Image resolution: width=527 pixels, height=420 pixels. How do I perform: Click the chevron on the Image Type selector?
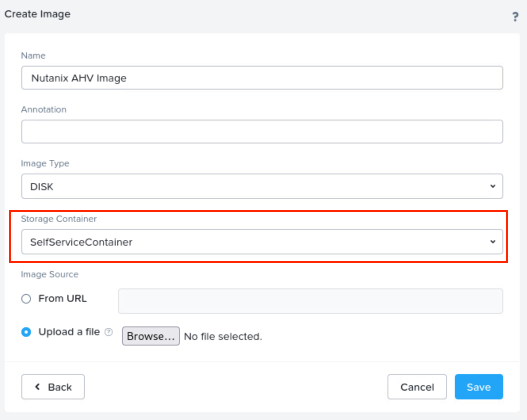click(x=493, y=186)
